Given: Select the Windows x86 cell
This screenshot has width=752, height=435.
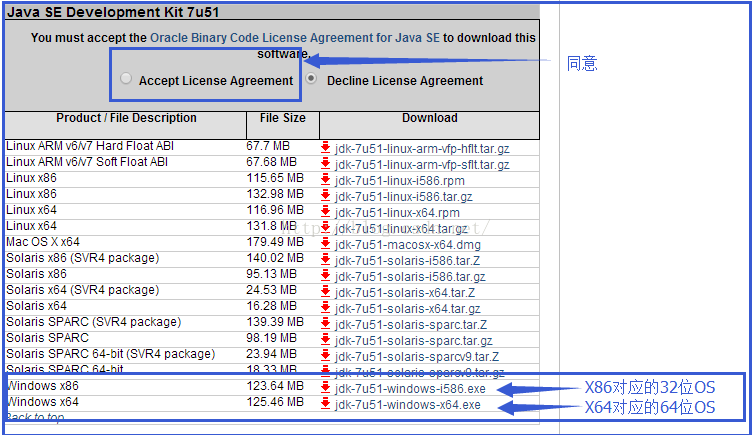Looking at the screenshot, I should click(43, 386).
